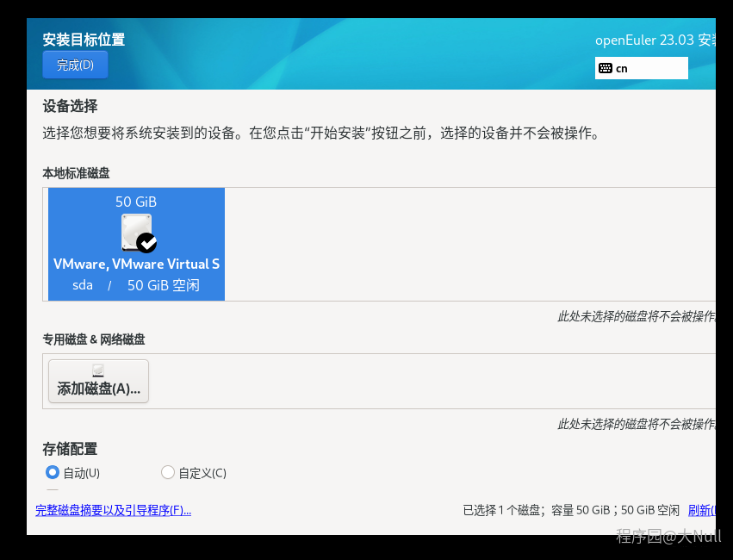
Task: Select the VMware, VMware Virtual S disk name
Action: point(136,264)
